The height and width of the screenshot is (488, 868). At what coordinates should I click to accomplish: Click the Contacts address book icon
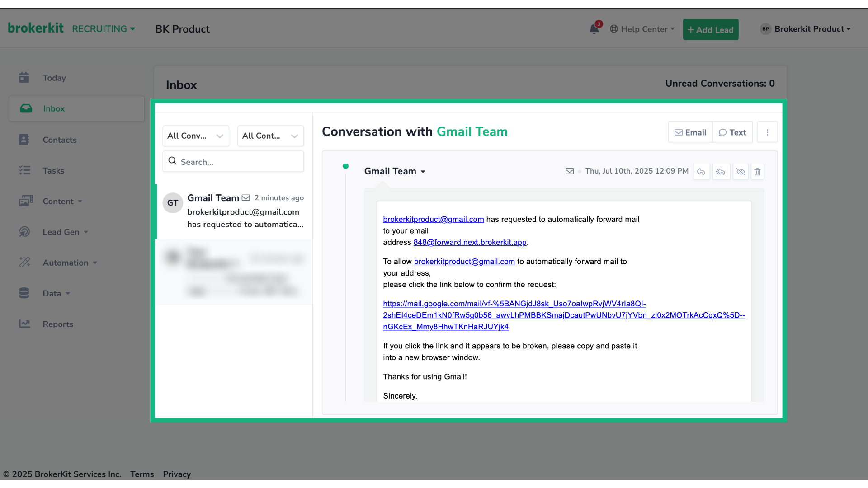(24, 140)
